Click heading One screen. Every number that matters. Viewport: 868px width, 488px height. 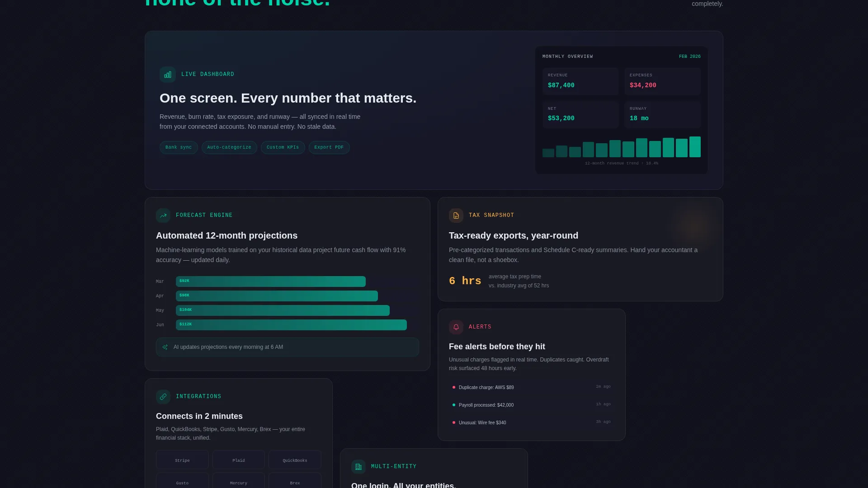tap(288, 98)
